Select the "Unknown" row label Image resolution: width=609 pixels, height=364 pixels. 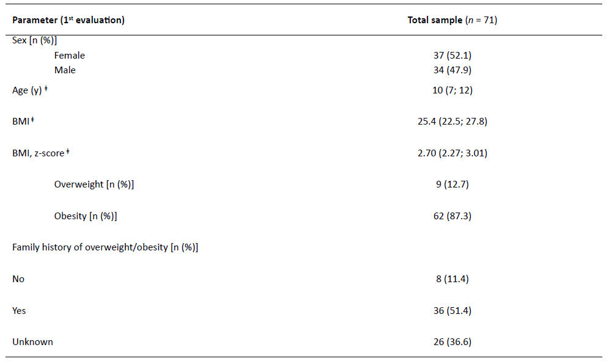tap(32, 342)
